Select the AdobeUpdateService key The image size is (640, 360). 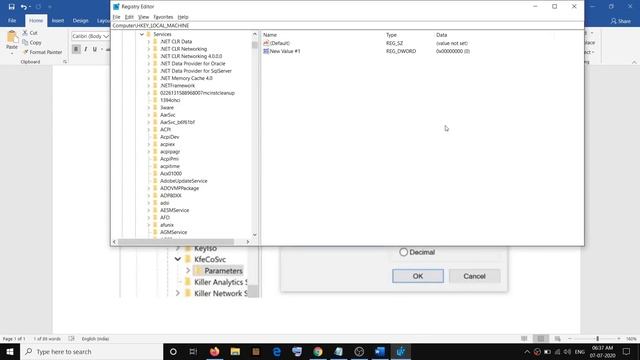click(183, 181)
